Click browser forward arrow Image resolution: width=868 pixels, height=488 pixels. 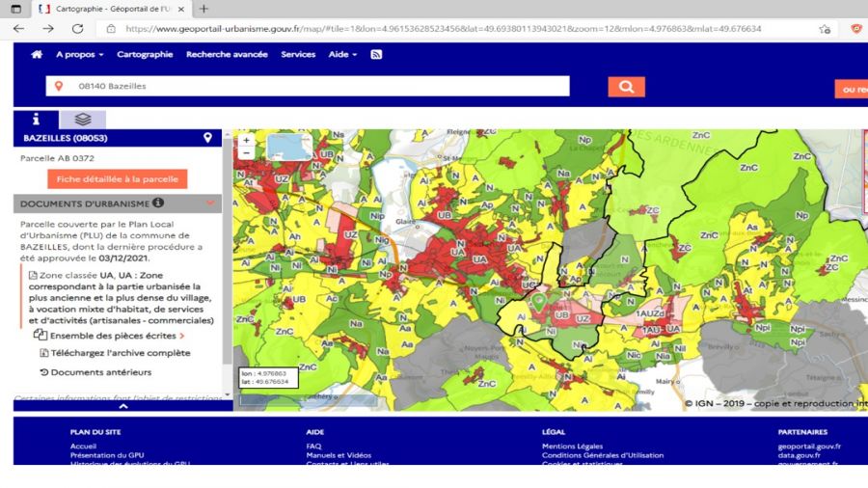(49, 29)
